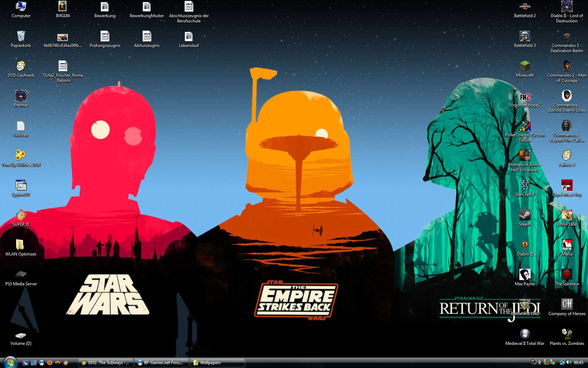
Task: Launch Fallout 3
Action: (567, 159)
